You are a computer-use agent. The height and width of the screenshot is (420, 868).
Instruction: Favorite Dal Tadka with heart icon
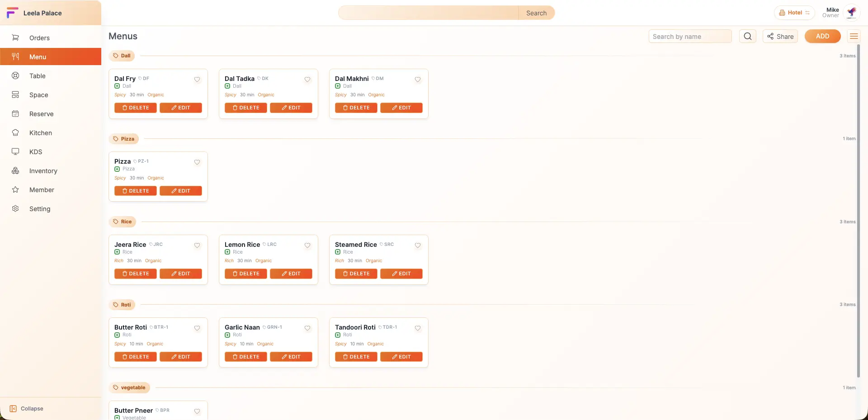(x=307, y=80)
